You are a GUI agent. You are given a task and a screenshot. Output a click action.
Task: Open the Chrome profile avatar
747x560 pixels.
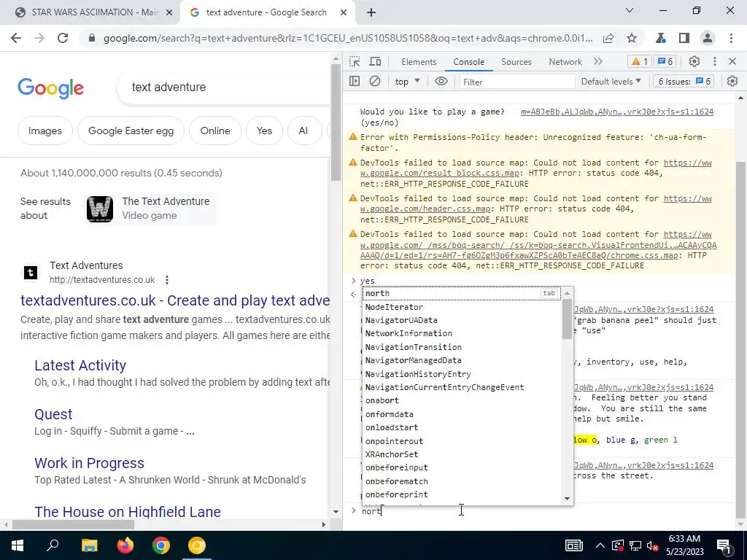pos(708,39)
